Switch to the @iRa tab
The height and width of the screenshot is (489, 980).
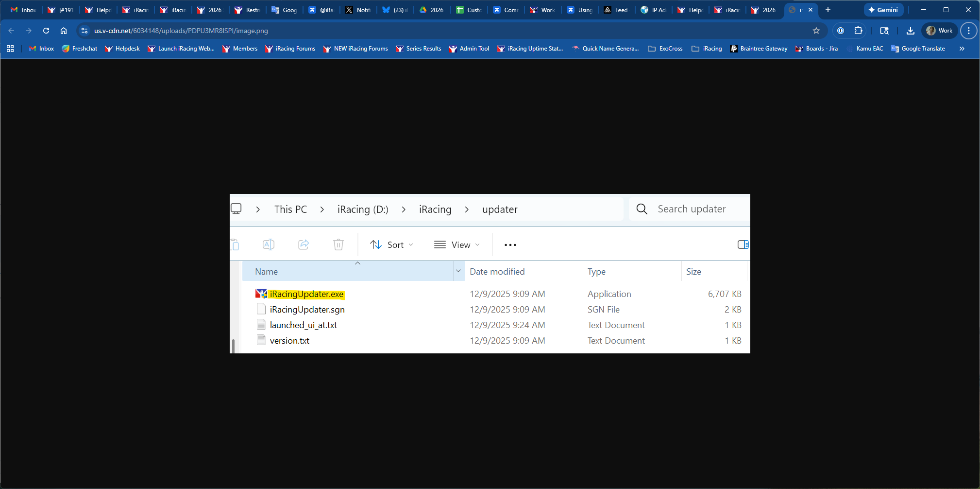(x=321, y=10)
